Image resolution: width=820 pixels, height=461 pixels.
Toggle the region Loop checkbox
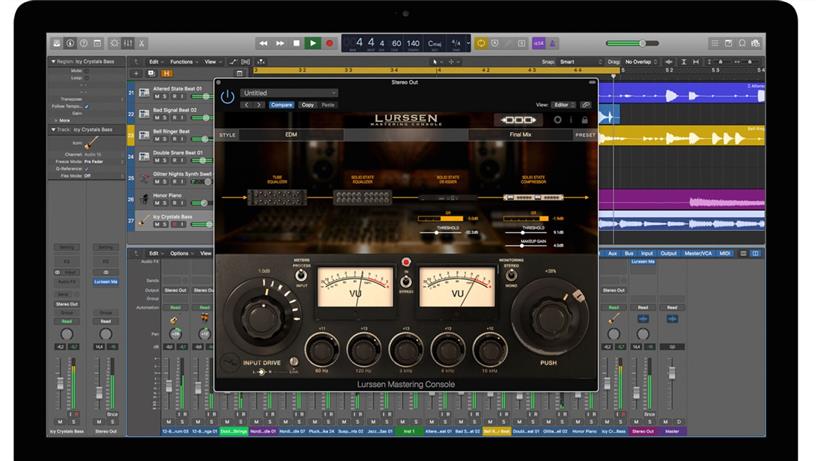click(x=87, y=78)
